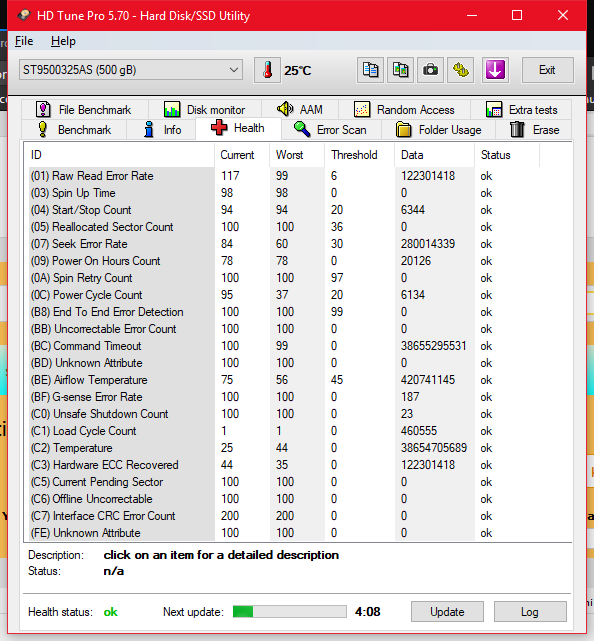This screenshot has width=594, height=641.
Task: Click the camera save screenshot icon
Action: (430, 70)
